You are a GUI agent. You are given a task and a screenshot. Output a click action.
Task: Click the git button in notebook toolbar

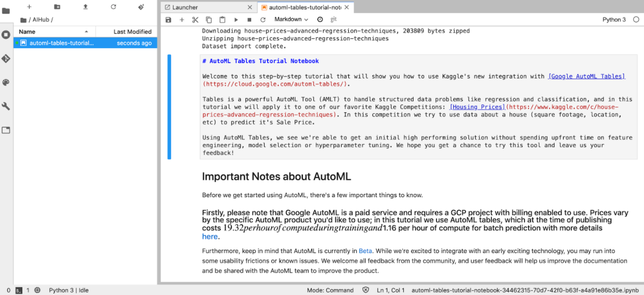pyautogui.click(x=333, y=19)
